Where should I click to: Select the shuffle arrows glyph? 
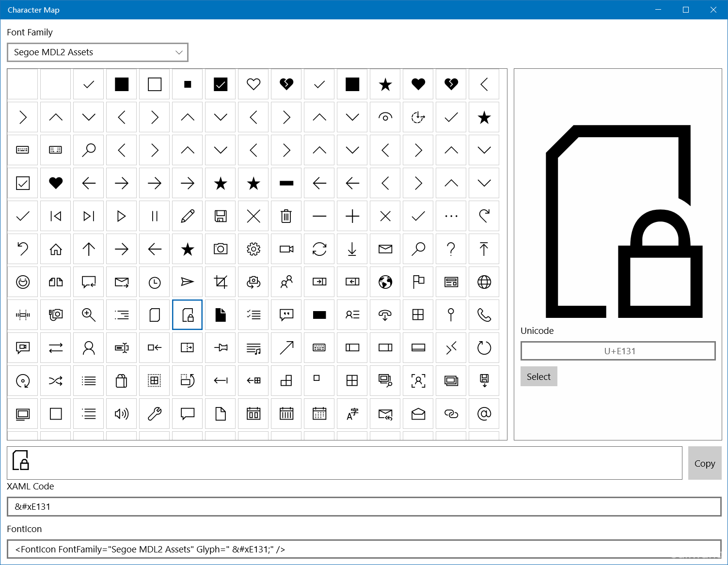pos(56,381)
